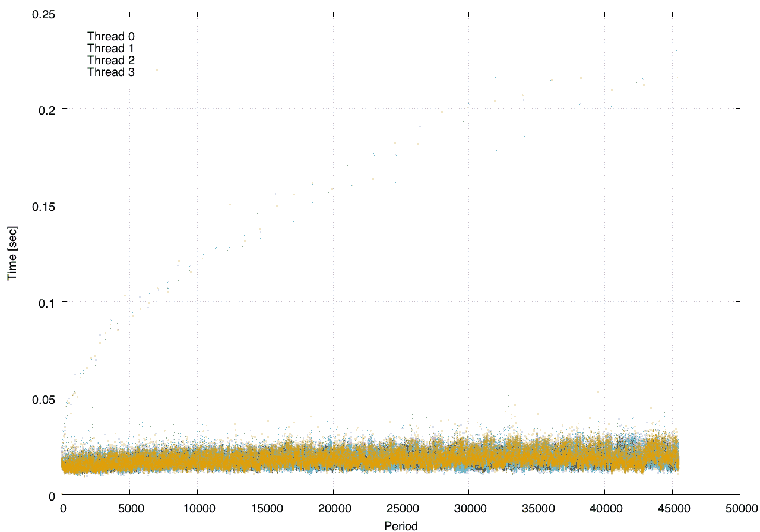Click the Thread 2 legend label
The width and height of the screenshot is (760, 532).
coord(111,60)
